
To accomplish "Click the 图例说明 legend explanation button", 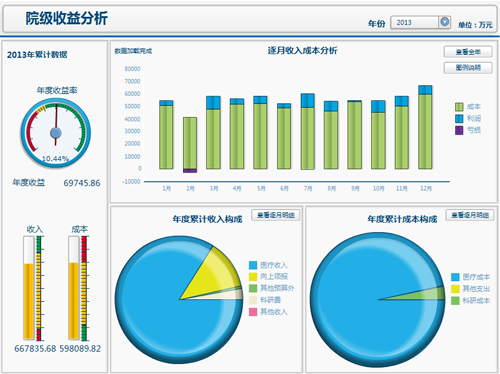I will pos(468,68).
